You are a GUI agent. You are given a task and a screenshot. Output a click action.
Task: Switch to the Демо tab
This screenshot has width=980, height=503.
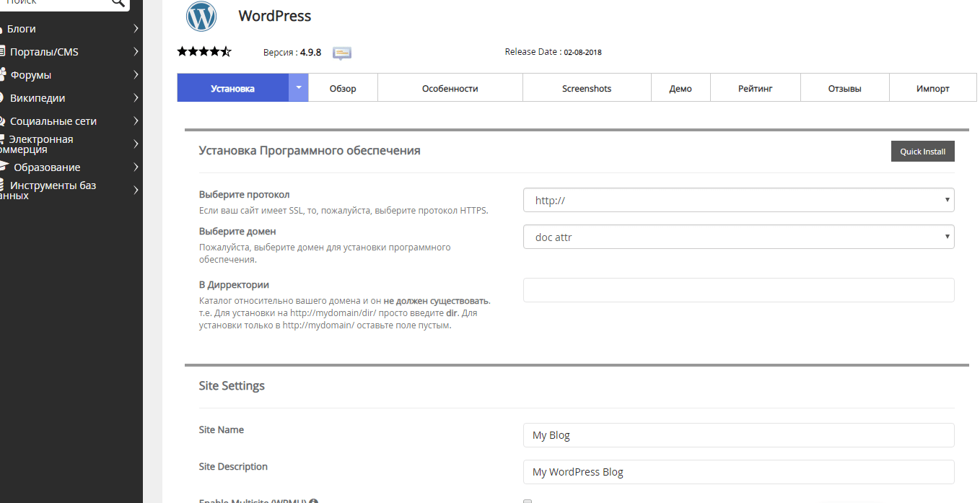681,88
